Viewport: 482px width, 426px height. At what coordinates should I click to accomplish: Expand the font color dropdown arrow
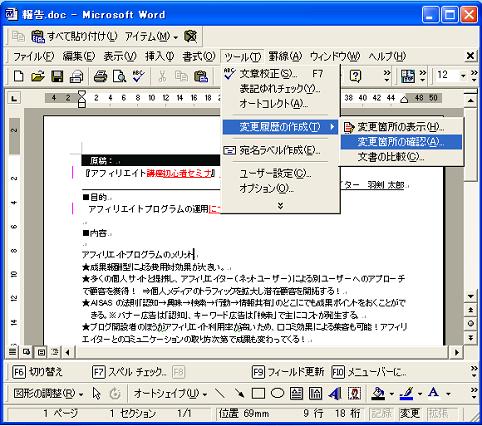point(448,394)
